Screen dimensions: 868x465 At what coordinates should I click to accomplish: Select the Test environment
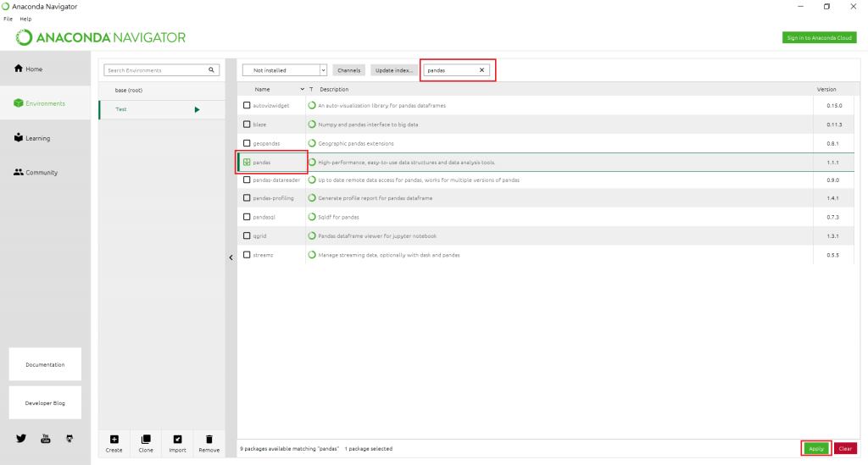click(x=162, y=109)
